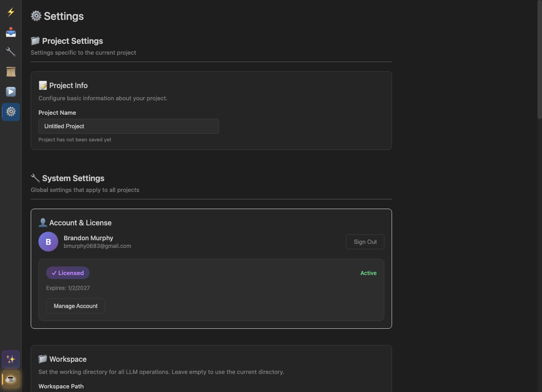Open Manage Account
542x392 pixels.
pos(75,306)
